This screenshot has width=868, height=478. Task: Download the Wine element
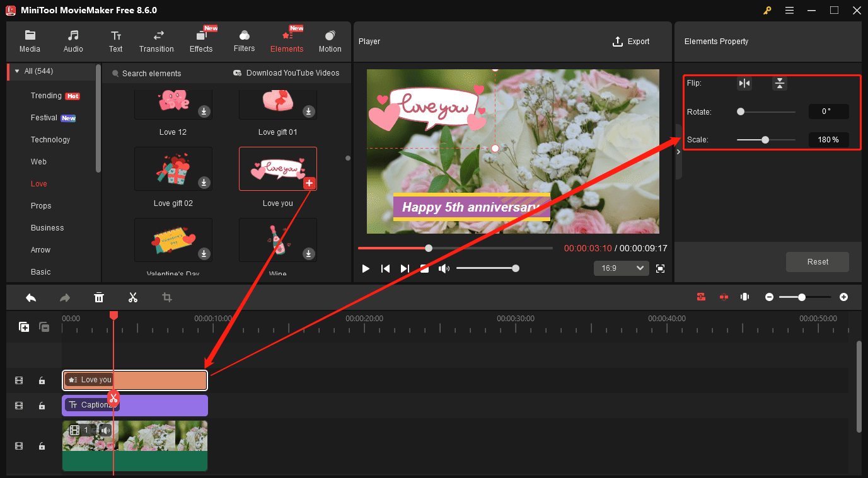click(308, 254)
